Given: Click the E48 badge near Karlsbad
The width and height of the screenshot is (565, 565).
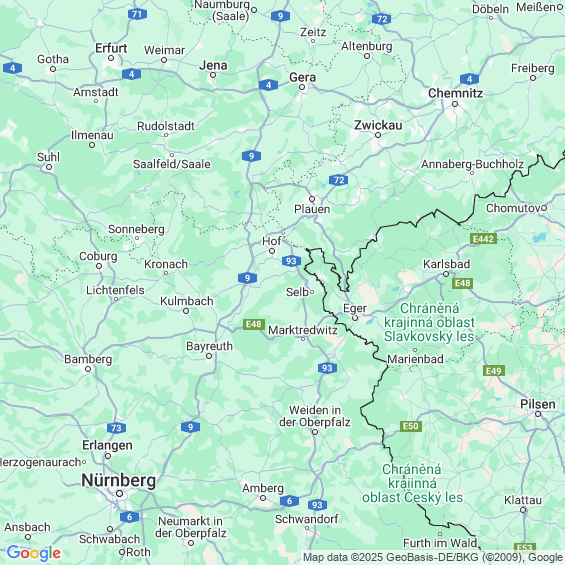Looking at the screenshot, I should click(462, 283).
